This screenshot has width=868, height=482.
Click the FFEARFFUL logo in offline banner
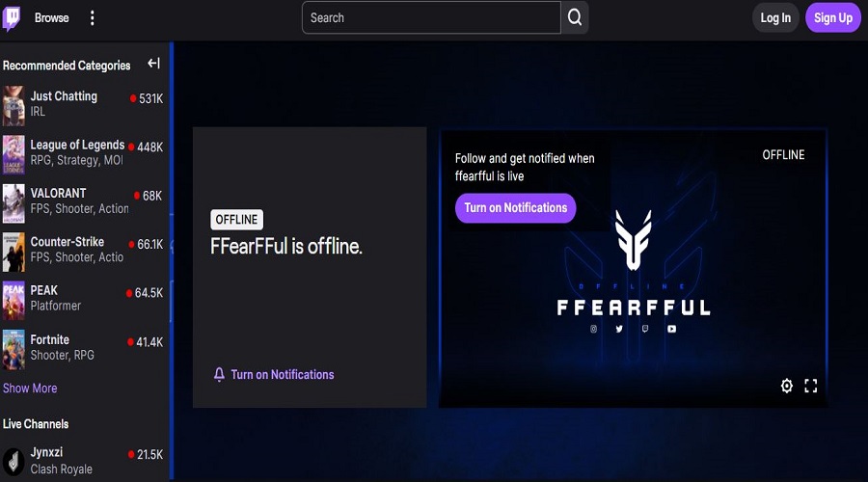634,308
